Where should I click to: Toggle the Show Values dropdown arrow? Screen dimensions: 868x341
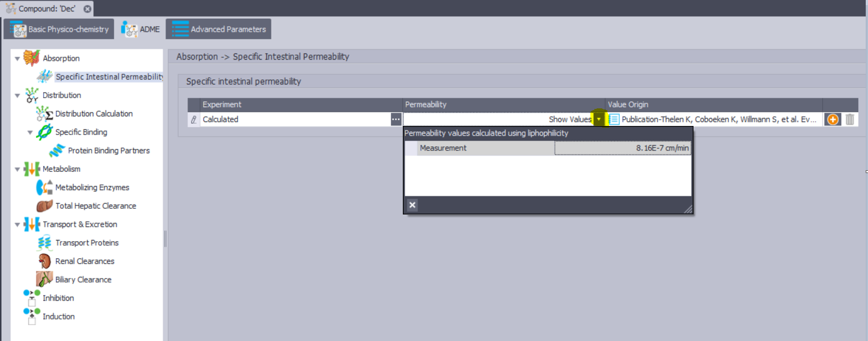pos(599,119)
